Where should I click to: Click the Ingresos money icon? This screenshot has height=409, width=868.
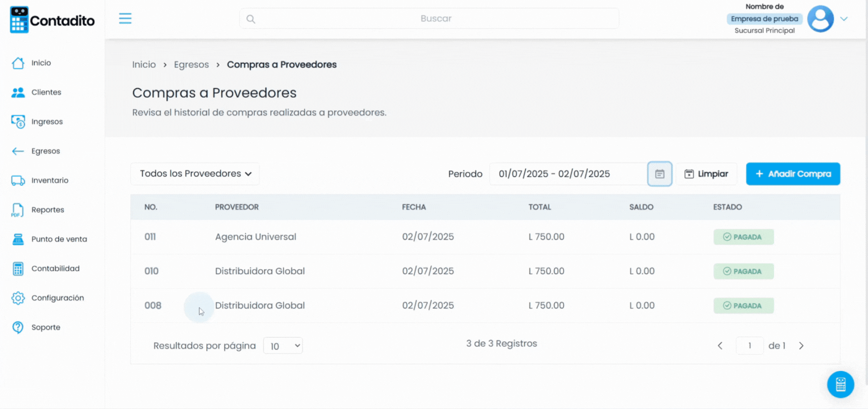tap(18, 122)
